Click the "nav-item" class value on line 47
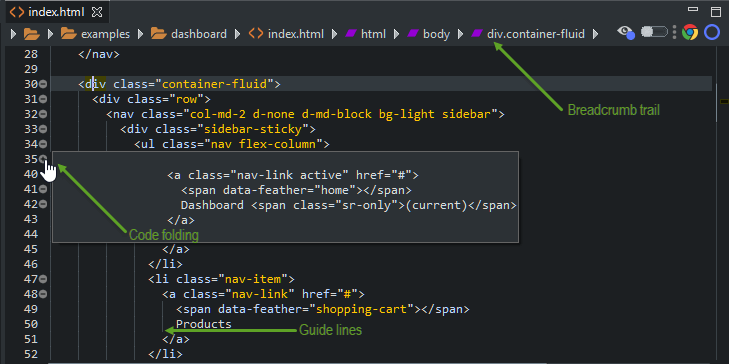729x364 pixels. [253, 279]
